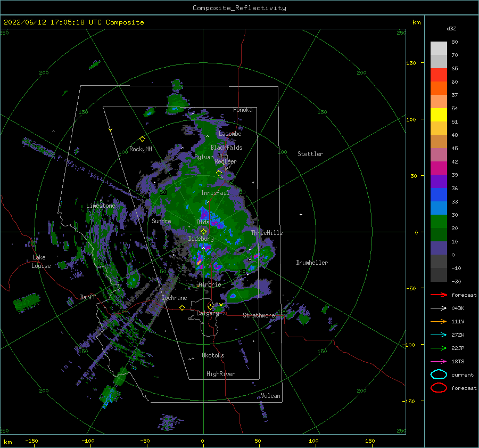
Task: Select the 54 dBZ yellow swatch
Action: coord(439,115)
